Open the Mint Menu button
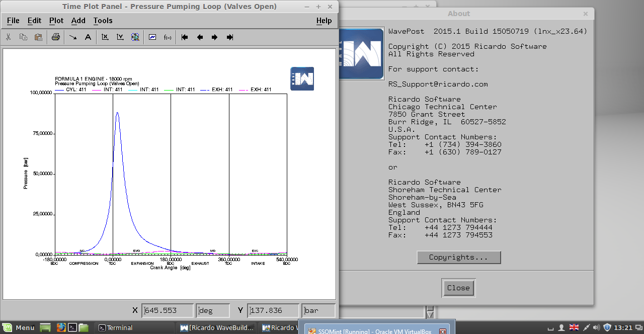The height and width of the screenshot is (334, 644). pos(18,327)
